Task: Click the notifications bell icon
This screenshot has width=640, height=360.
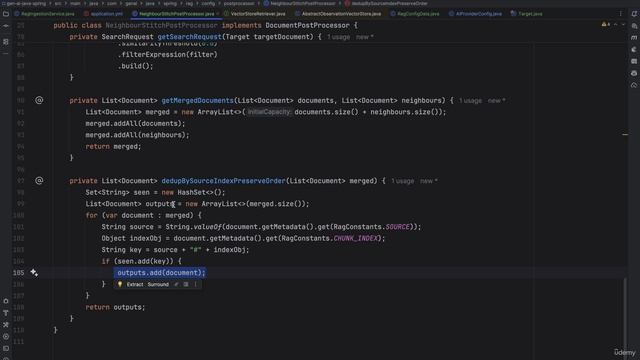Action: (x=634, y=14)
